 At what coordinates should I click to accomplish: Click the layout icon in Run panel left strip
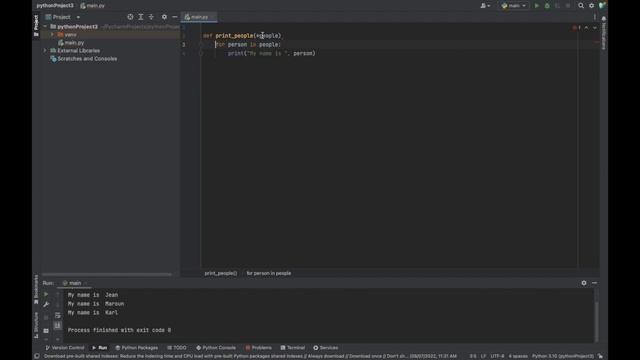click(x=46, y=330)
